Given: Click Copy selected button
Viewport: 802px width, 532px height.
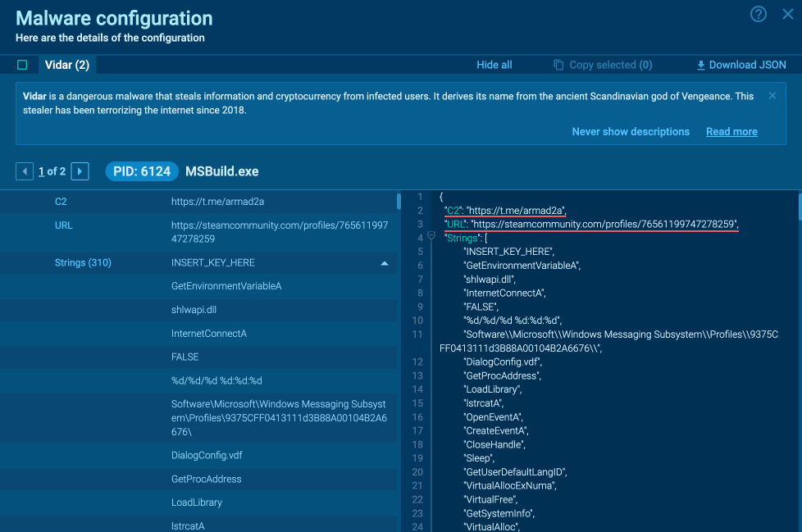Looking at the screenshot, I should (603, 65).
